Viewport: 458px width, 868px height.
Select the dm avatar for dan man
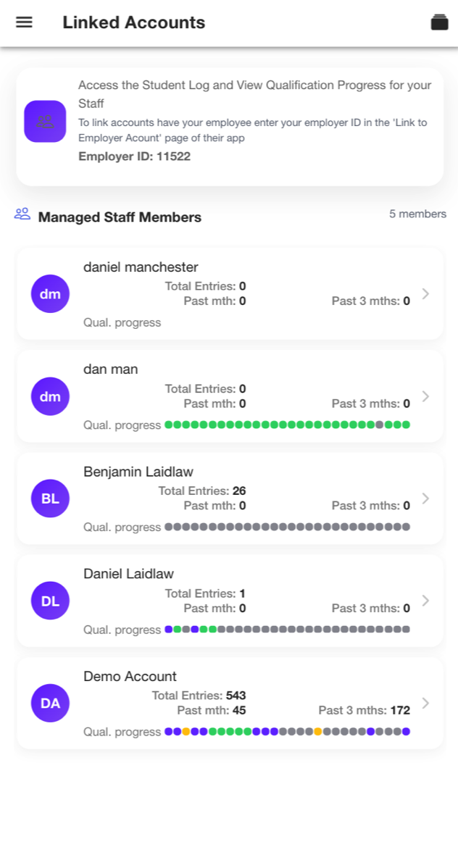51,396
